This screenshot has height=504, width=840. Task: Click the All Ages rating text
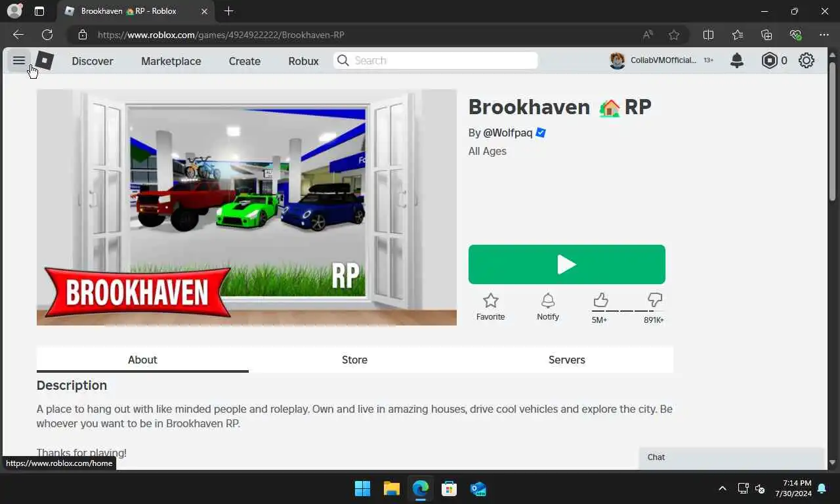487,151
